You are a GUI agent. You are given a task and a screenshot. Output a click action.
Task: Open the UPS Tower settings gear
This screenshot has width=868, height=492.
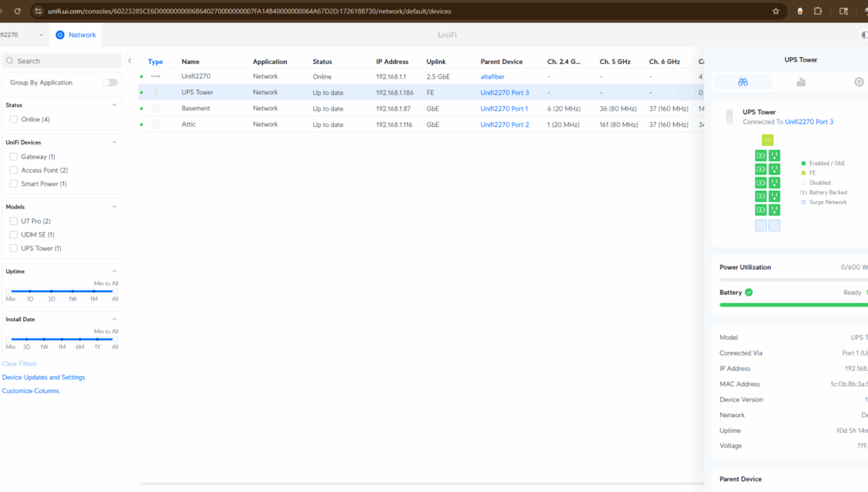pyautogui.click(x=858, y=82)
